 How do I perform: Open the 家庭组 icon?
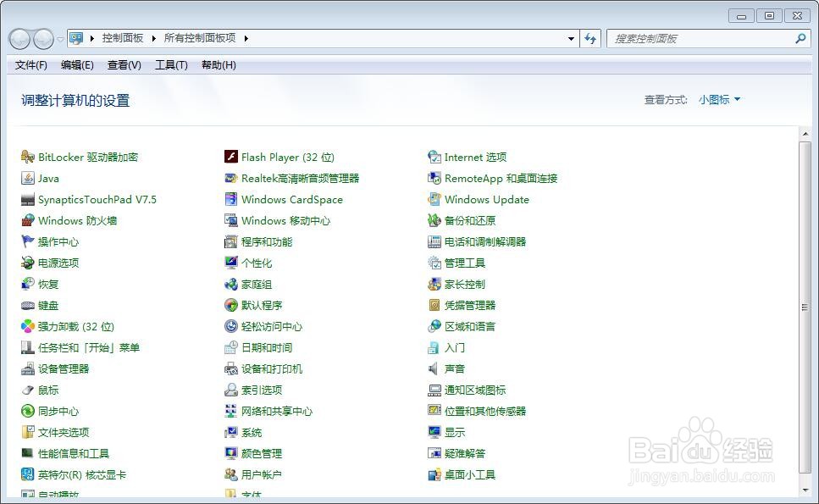231,284
